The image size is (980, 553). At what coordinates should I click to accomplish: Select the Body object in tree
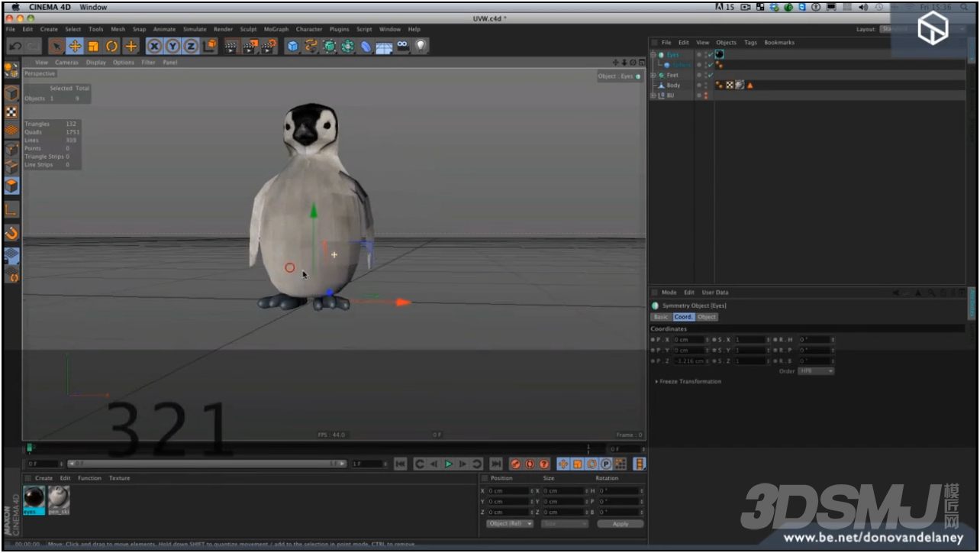[x=673, y=86]
